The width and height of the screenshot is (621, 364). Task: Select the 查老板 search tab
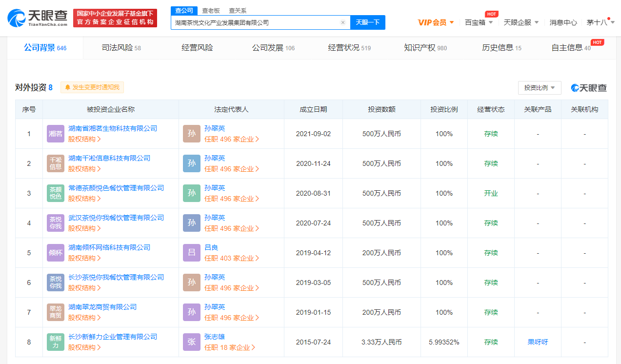point(211,10)
